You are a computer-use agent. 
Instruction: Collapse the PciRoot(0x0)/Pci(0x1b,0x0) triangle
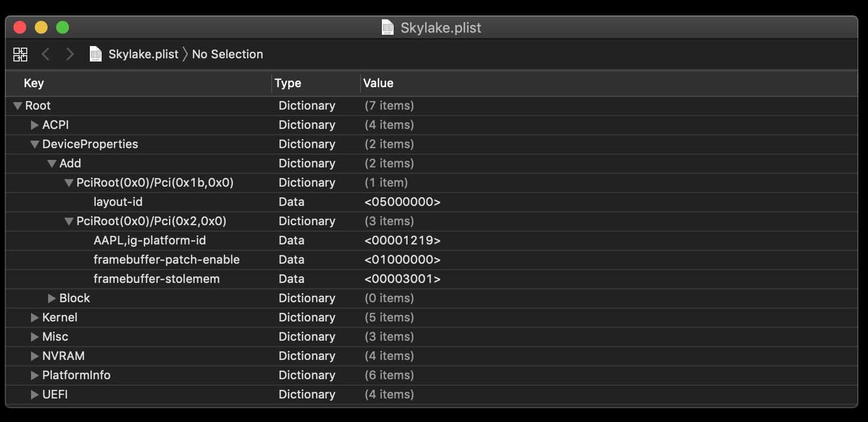(69, 183)
